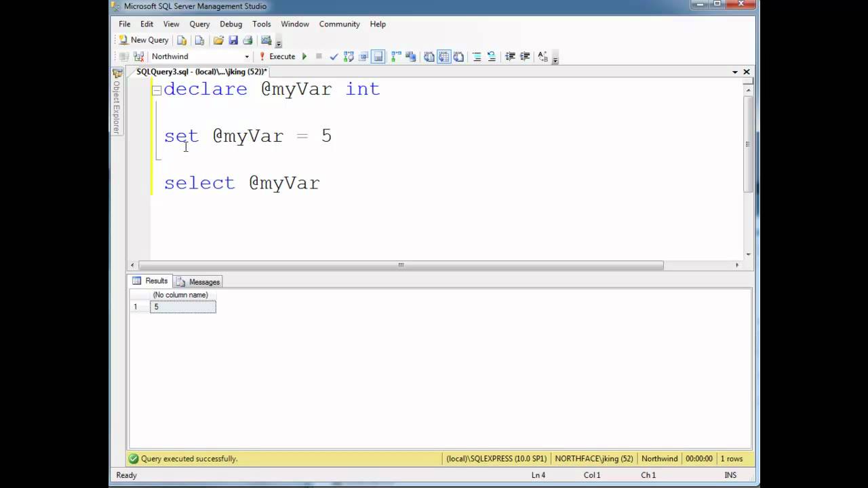Click the Open File folder icon
Viewport: 868px width, 488px height.
pos(218,40)
